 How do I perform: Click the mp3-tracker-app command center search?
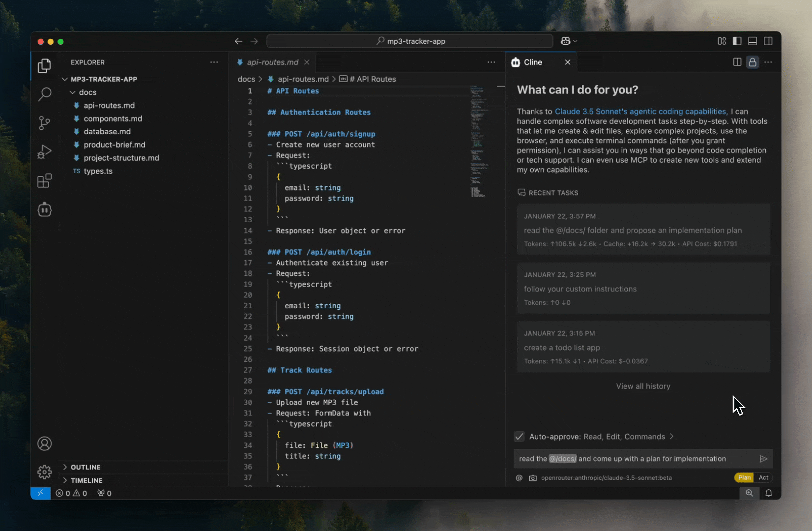click(x=409, y=41)
